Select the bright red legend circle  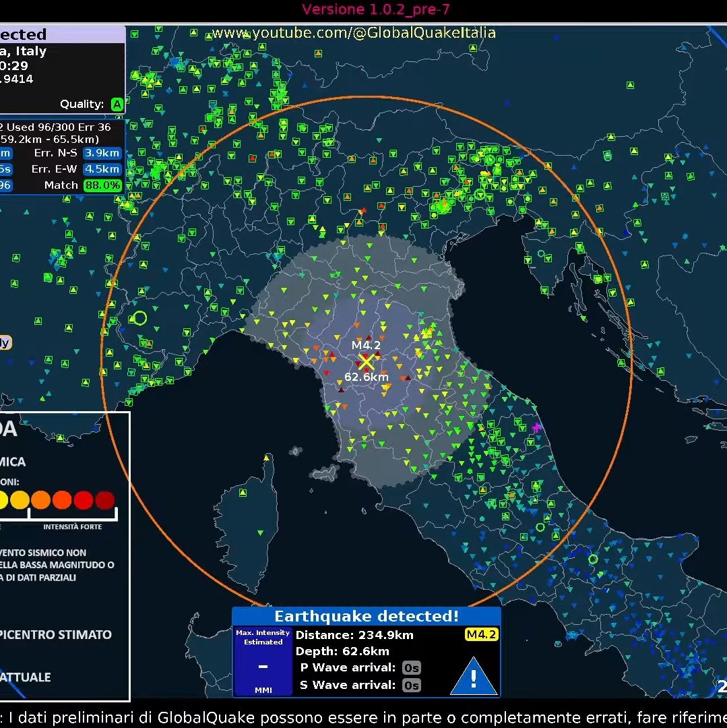(x=84, y=500)
